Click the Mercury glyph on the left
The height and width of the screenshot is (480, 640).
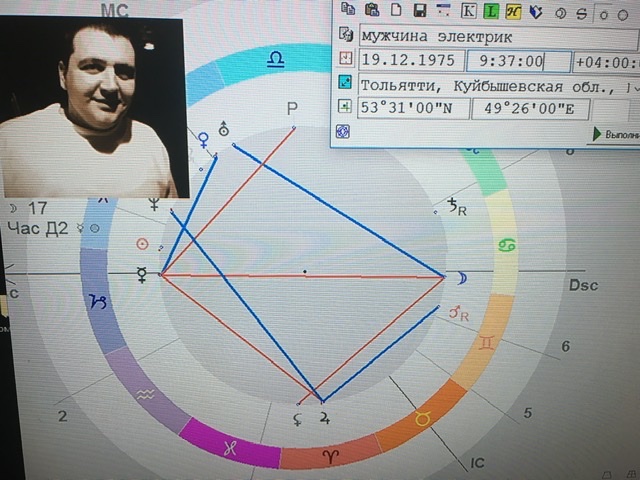(x=142, y=275)
